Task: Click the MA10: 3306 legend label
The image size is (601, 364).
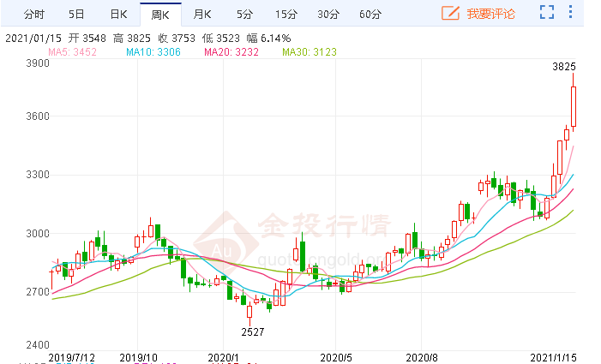Action: (153, 53)
